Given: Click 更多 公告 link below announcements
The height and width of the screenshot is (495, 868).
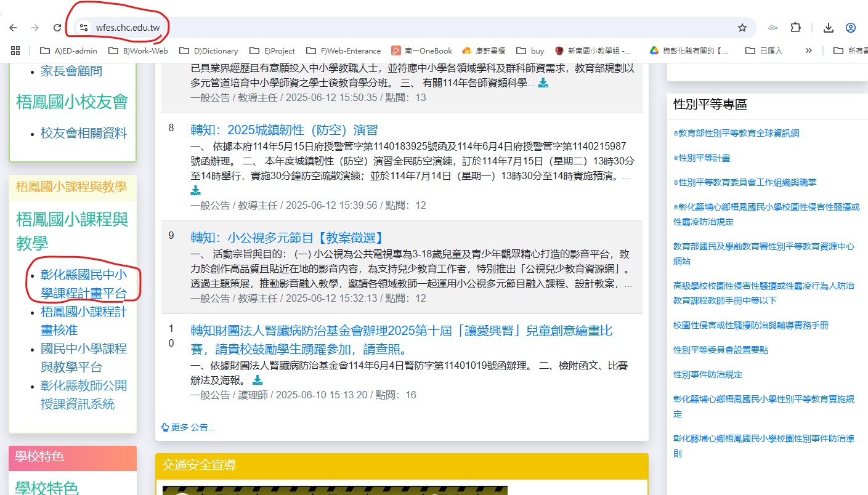Looking at the screenshot, I should point(189,427).
